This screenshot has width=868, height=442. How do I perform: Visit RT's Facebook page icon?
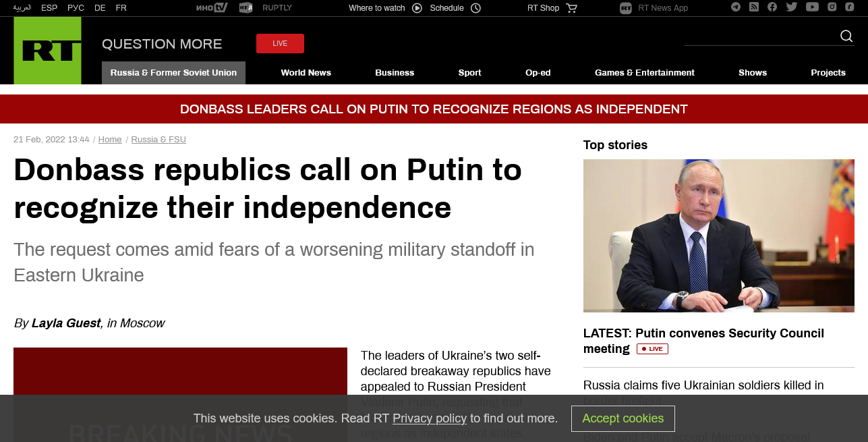pos(772,7)
